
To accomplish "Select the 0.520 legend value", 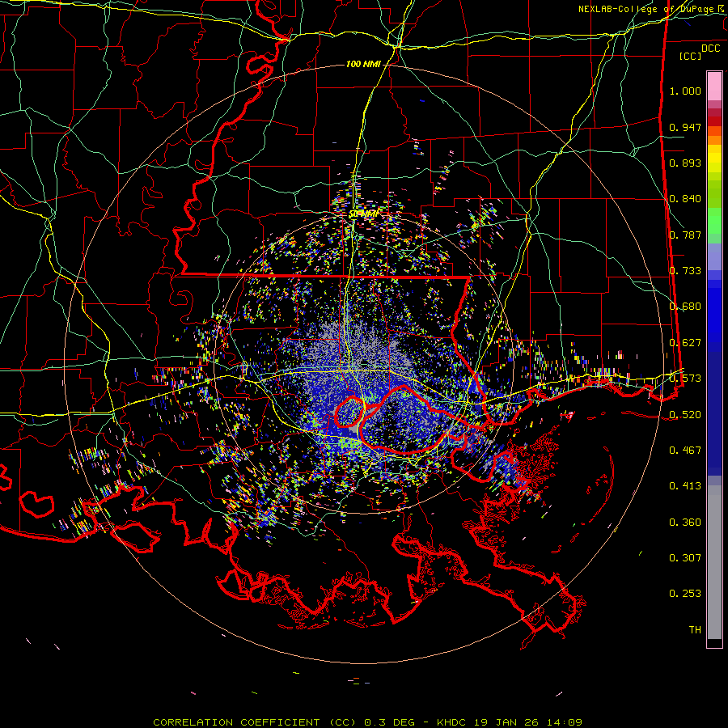I will point(685,415).
